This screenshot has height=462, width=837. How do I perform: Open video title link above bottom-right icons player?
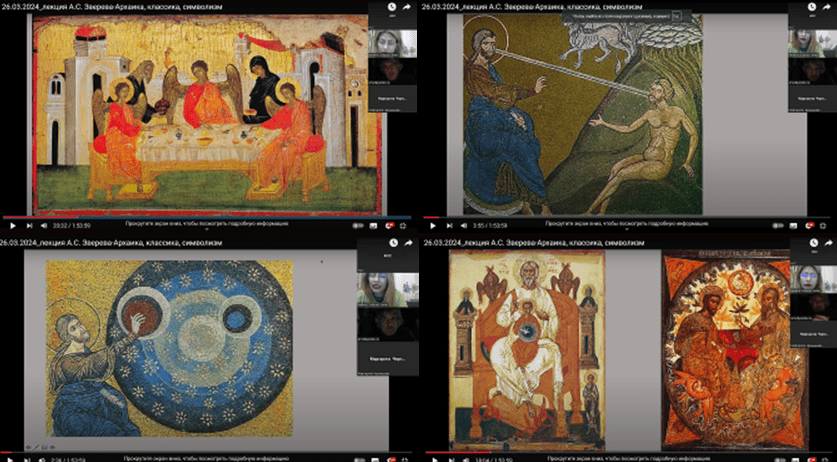[x=534, y=242]
